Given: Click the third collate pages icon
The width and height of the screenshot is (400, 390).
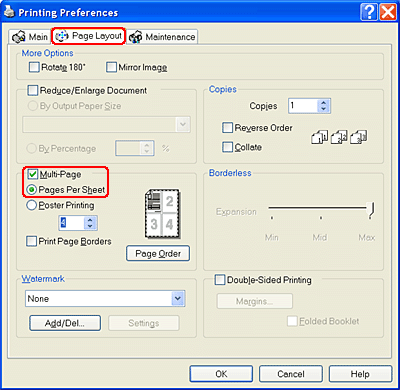Looking at the screenshot, I should click(x=359, y=137).
